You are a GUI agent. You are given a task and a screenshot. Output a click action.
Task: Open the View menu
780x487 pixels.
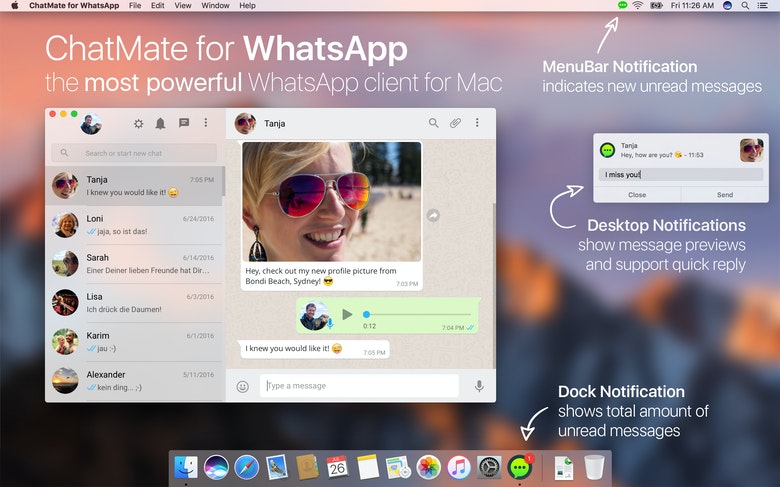coord(183,5)
